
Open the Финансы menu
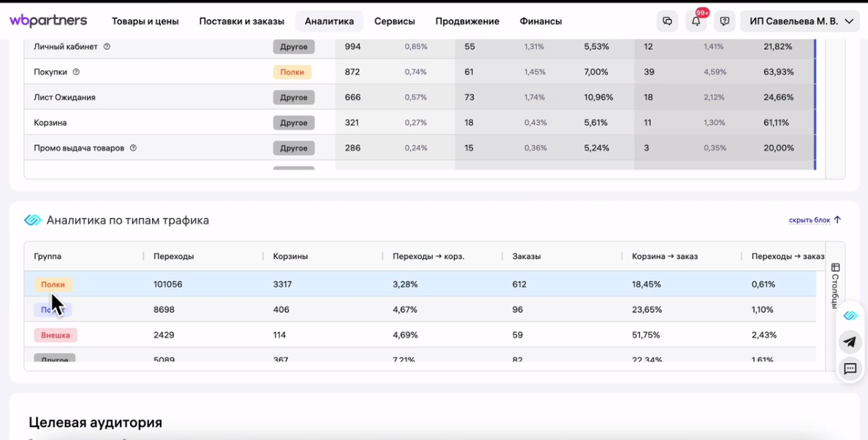tap(541, 22)
